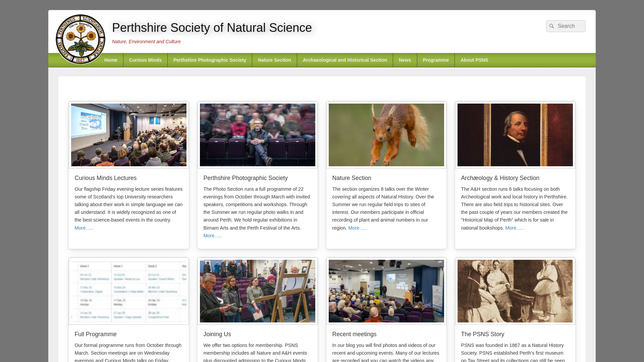The height and width of the screenshot is (362, 644).
Task: Click the Perthshire Society of Natural Science title
Action: tap(212, 28)
